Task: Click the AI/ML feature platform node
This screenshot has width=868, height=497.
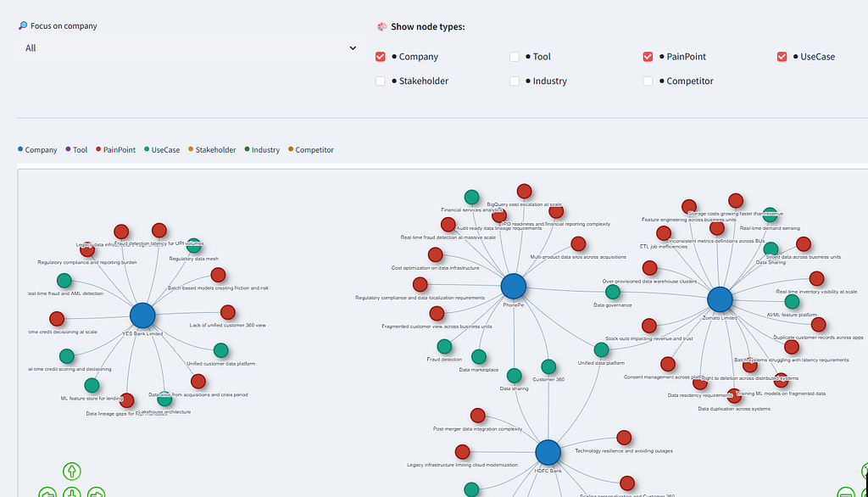Action: click(x=792, y=301)
